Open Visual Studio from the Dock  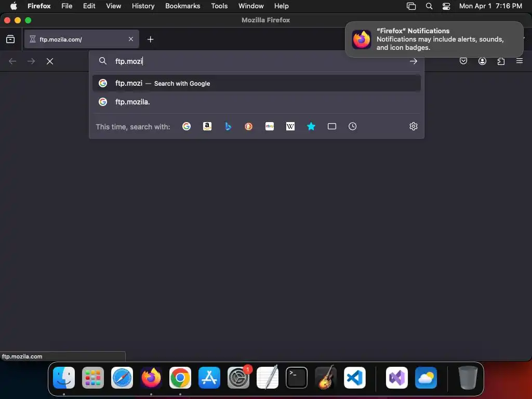tap(397, 378)
